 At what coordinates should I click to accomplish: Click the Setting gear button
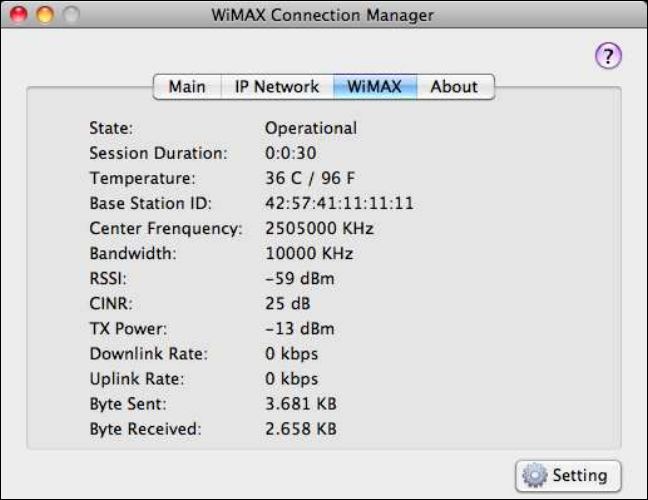tap(567, 475)
